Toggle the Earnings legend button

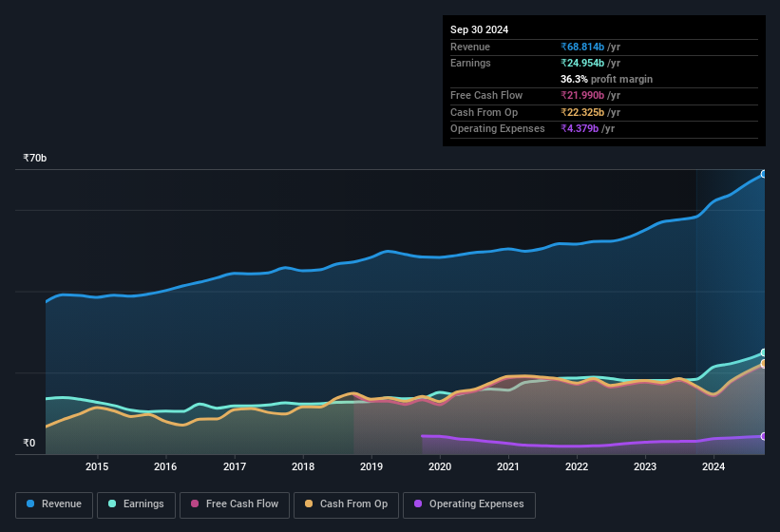[136, 504]
